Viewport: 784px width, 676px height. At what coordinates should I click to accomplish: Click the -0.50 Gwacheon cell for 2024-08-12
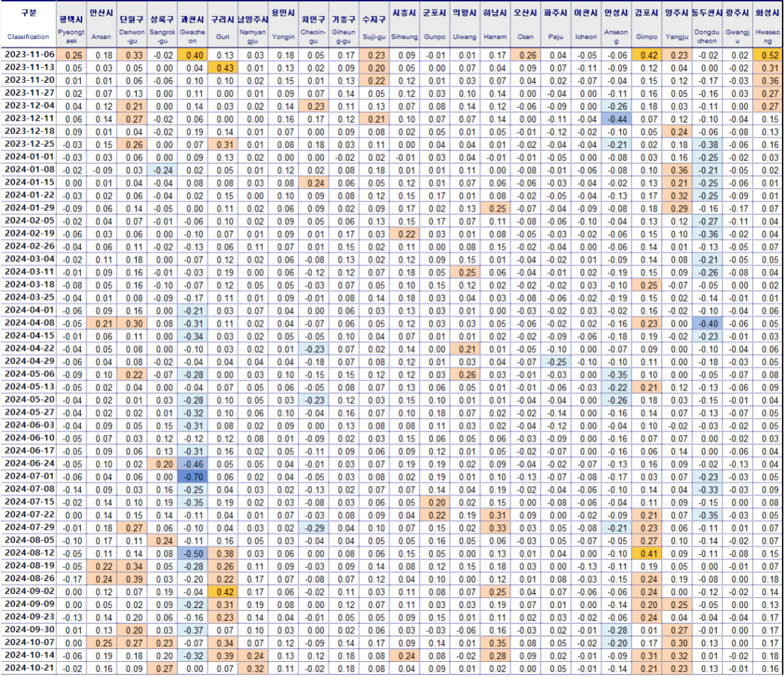pos(193,553)
